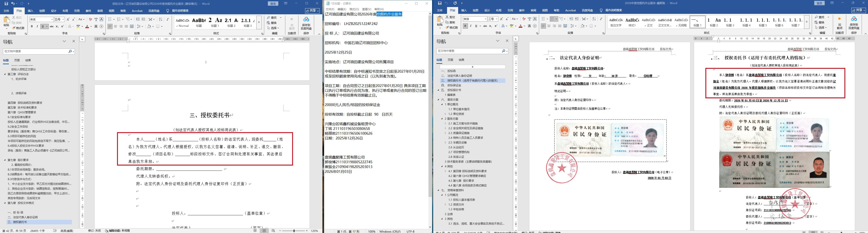Increase font size in left Word ribbon
Viewport: 868px width, 233px height.
pos(68,19)
